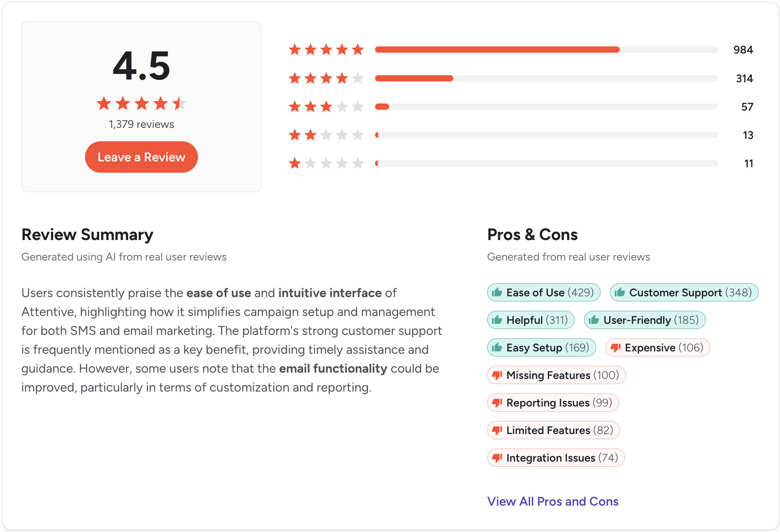Image resolution: width=780 pixels, height=532 pixels.
Task: Select the Helpful pros tag
Action: coord(530,320)
